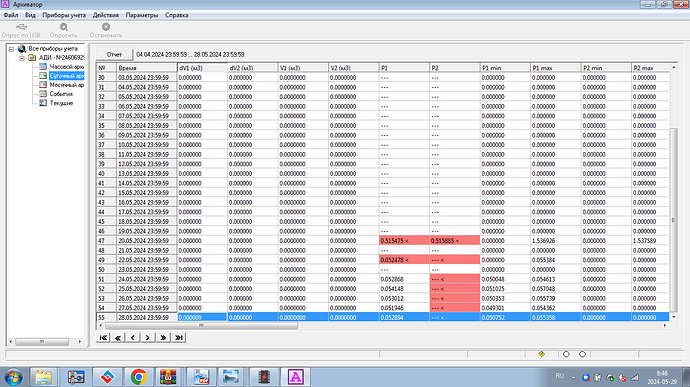Image resolution: width=690 pixels, height=387 pixels.
Task: Collapse the АДИ device tree node
Action: tap(22, 58)
